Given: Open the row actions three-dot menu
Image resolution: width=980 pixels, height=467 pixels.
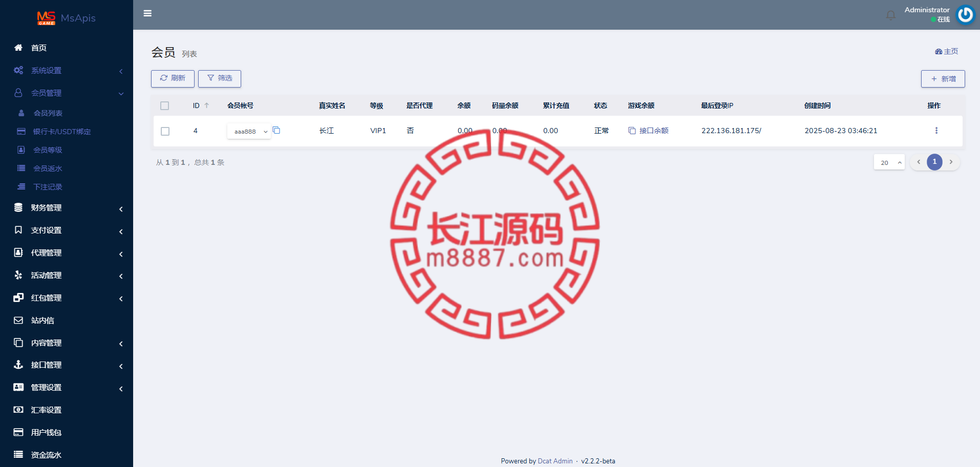Looking at the screenshot, I should tap(936, 131).
